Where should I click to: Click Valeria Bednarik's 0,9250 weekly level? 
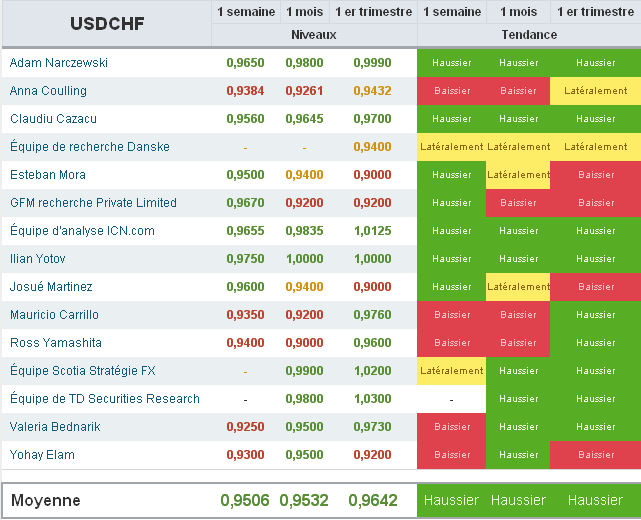pos(245,427)
